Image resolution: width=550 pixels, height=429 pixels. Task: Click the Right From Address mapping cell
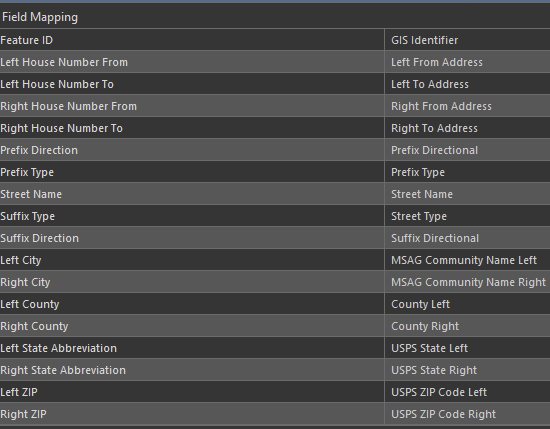click(x=467, y=106)
